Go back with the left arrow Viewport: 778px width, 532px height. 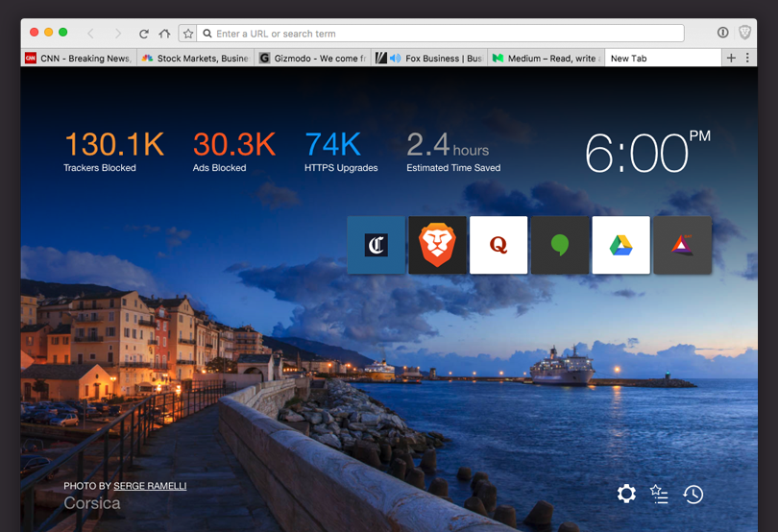pyautogui.click(x=91, y=34)
